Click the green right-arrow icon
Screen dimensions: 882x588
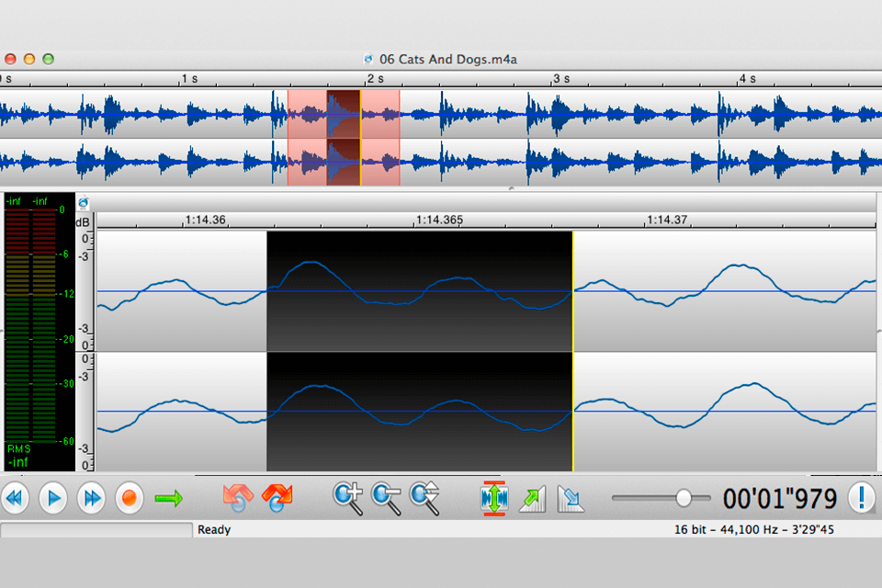[169, 498]
